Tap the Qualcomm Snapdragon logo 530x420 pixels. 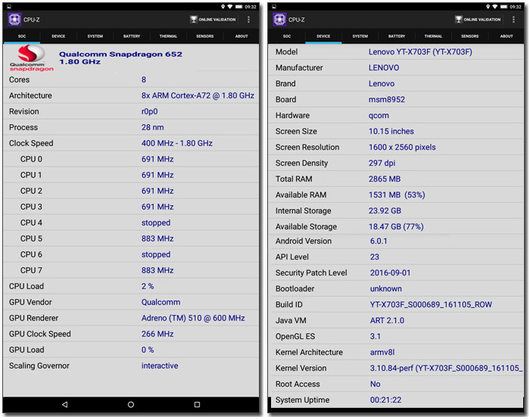pyautogui.click(x=31, y=58)
